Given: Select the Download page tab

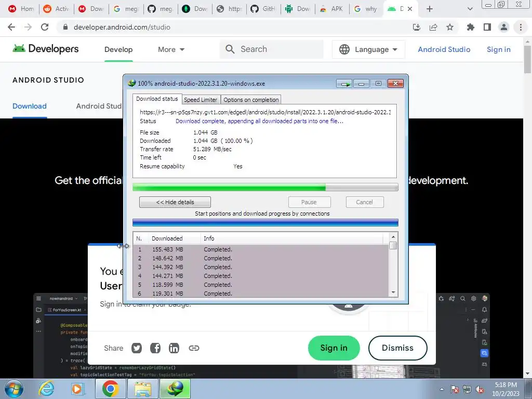Looking at the screenshot, I should [30, 106].
